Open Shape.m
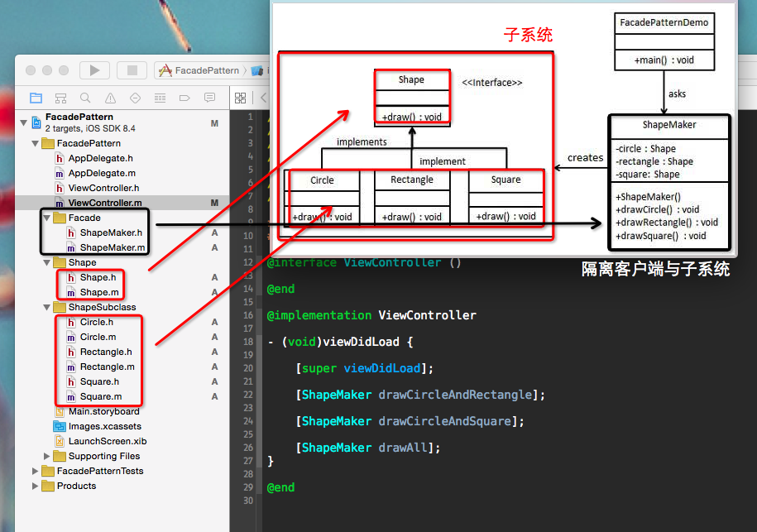 tap(99, 293)
